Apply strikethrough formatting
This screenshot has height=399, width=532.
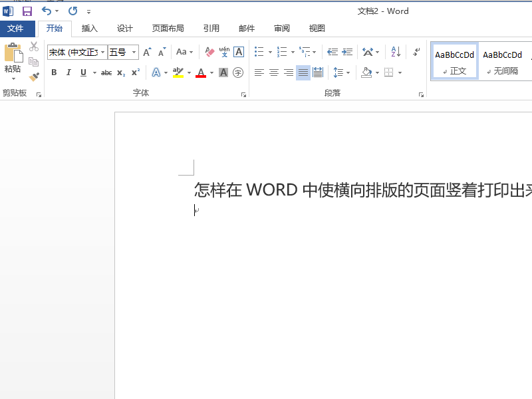(x=106, y=72)
